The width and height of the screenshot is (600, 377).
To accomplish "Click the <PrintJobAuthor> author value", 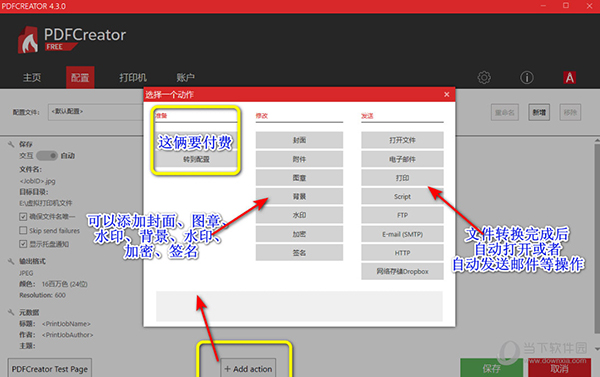I will coord(67,335).
